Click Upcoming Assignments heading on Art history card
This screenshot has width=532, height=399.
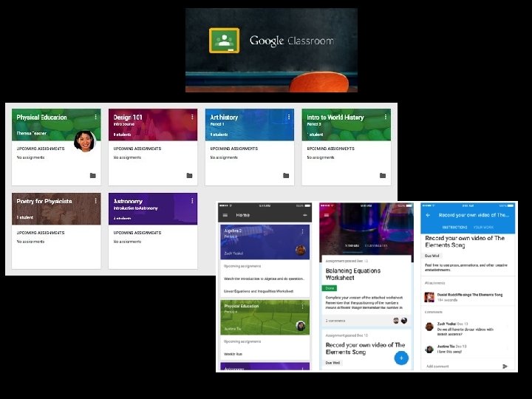coord(233,149)
